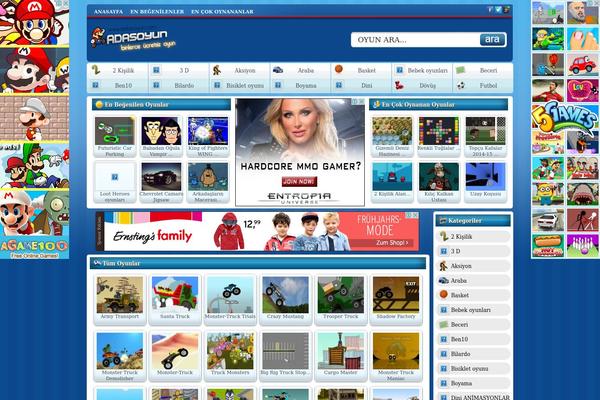Select the Bisiklet oyunu category in top bar
600x400 pixels.
[x=245, y=85]
